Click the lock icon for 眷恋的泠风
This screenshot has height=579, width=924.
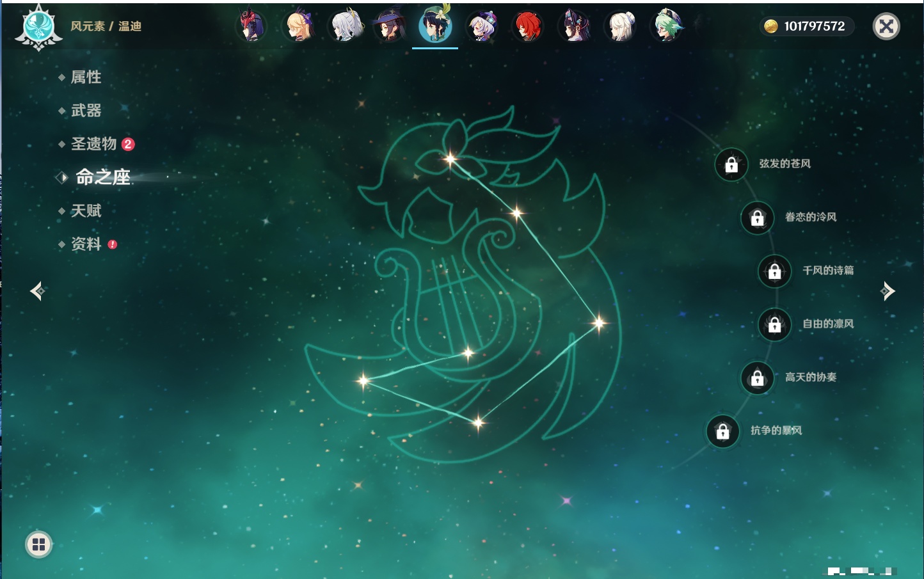(x=757, y=218)
